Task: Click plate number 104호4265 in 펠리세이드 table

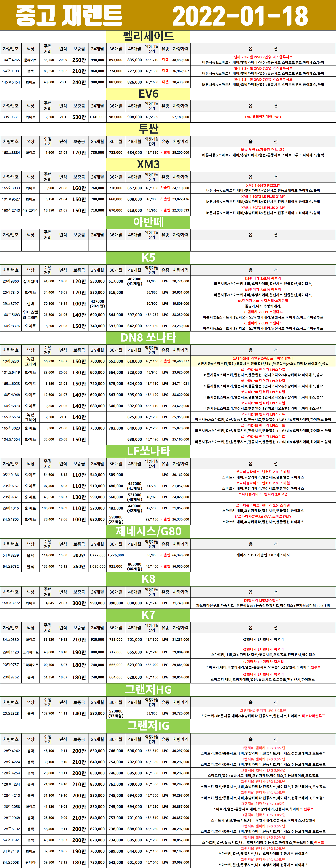Action: click(x=11, y=60)
